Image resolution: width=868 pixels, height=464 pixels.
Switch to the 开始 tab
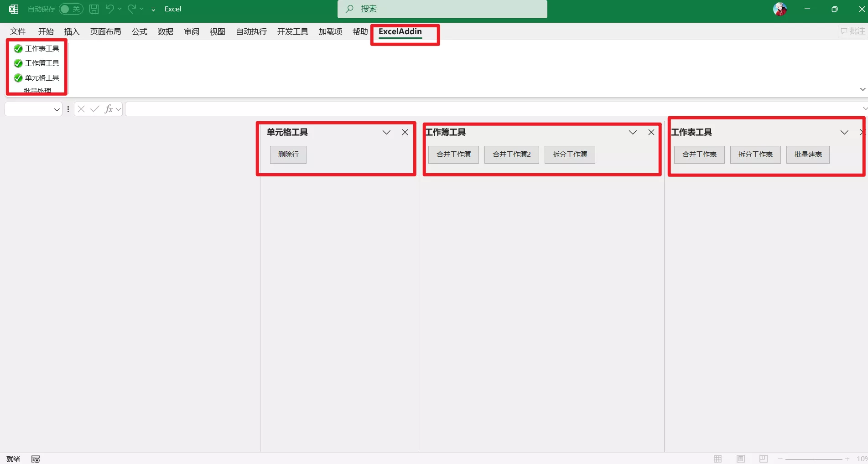click(46, 31)
